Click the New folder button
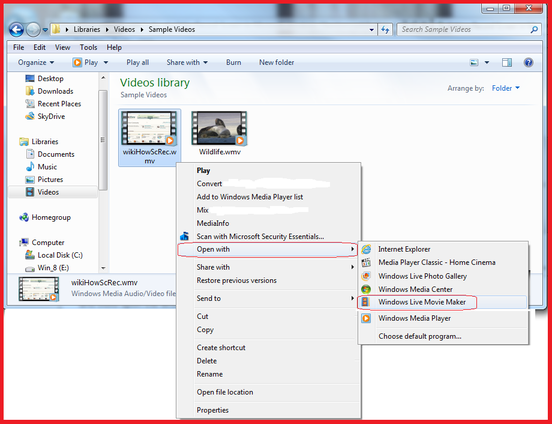The height and width of the screenshot is (424, 552). tap(276, 63)
